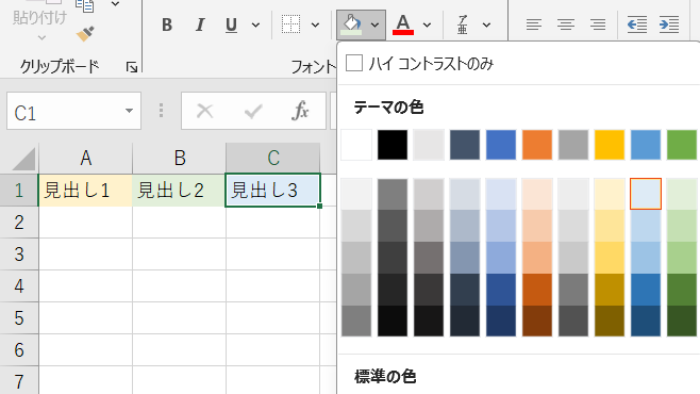The width and height of the screenshot is (700, 394).
Task: Align text to the left
Action: pyautogui.click(x=533, y=25)
